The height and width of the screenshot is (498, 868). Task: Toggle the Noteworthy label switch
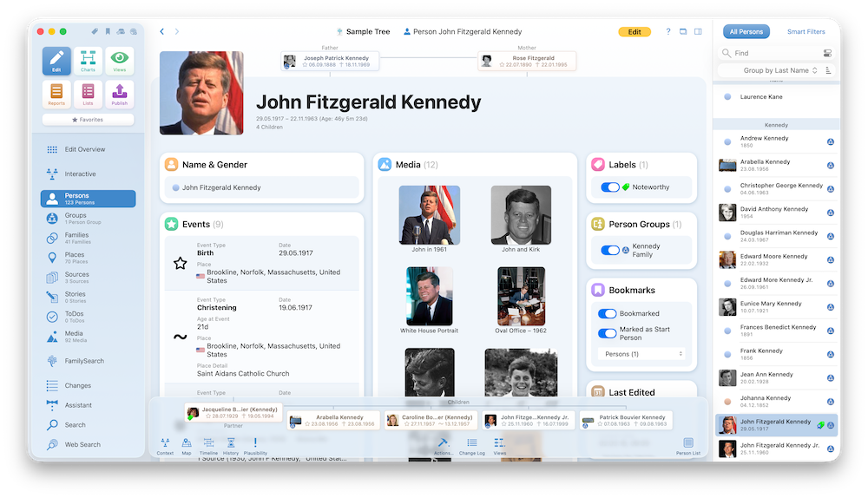click(x=610, y=187)
